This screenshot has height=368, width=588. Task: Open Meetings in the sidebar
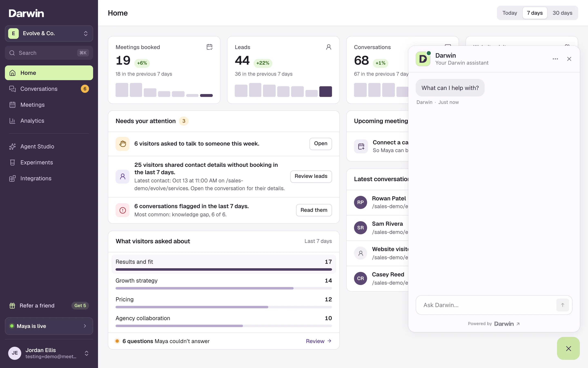49,105
